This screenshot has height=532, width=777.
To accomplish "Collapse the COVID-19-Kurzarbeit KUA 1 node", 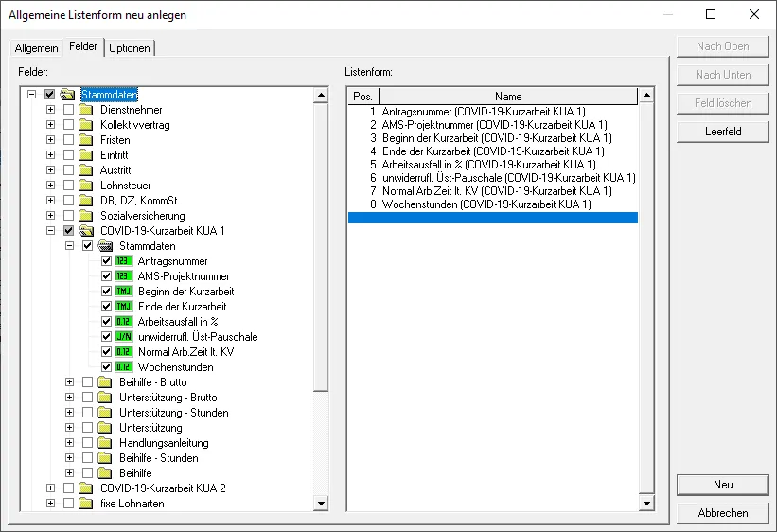I will point(50,231).
